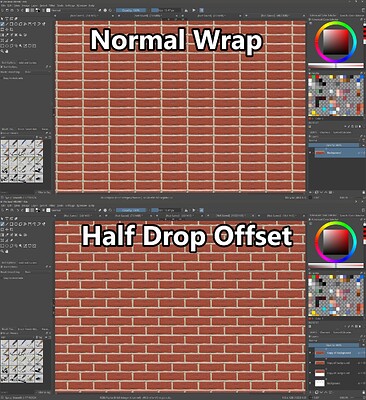Open Normal blend mode dropdown in top toolbar
The height and width of the screenshot is (400, 366).
(74, 10)
